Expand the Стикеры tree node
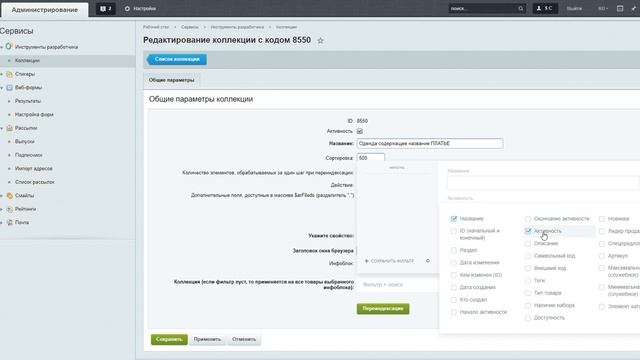 pyautogui.click(x=2, y=74)
